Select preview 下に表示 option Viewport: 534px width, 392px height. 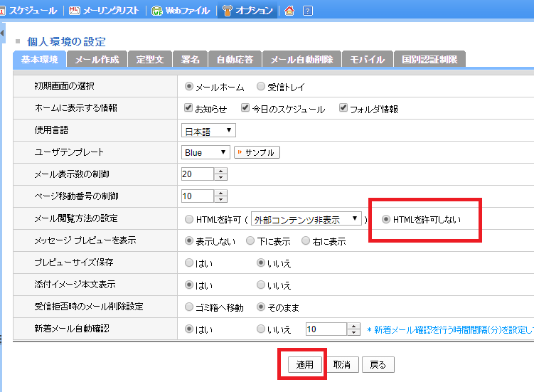pyautogui.click(x=250, y=240)
